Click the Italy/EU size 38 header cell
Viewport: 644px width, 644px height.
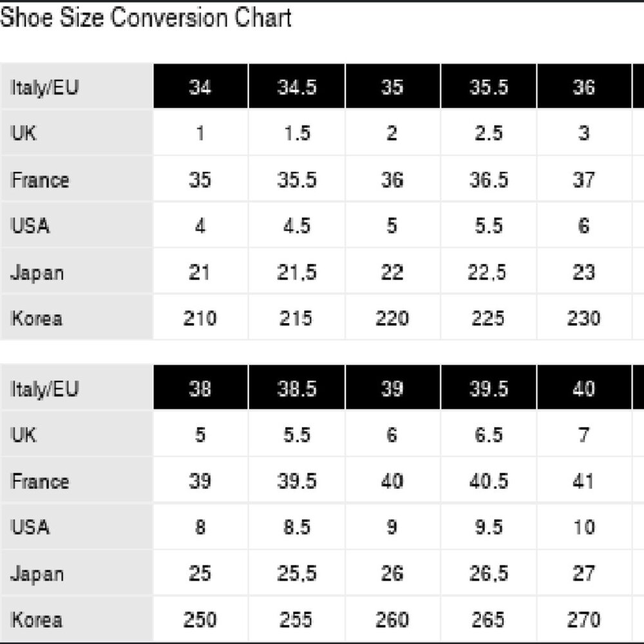pos(200,388)
